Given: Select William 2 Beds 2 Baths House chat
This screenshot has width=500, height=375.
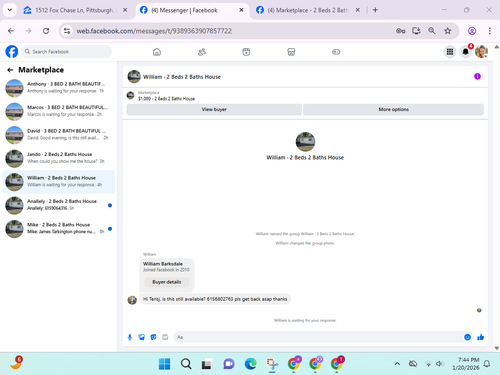Looking at the screenshot, I should point(59,182).
